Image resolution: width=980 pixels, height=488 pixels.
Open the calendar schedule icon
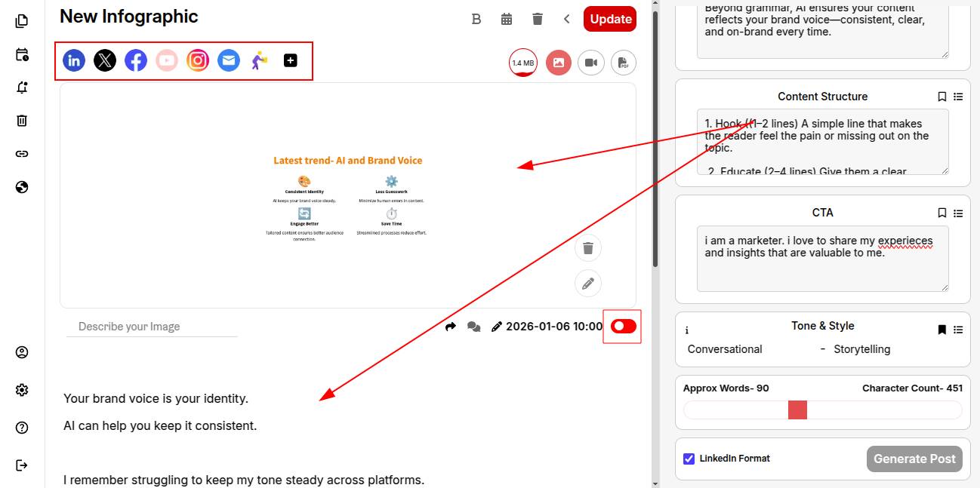507,19
